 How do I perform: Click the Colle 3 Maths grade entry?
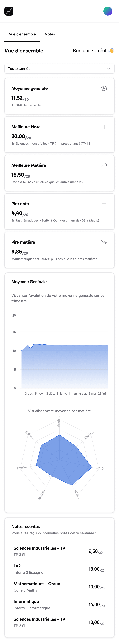tap(59, 587)
